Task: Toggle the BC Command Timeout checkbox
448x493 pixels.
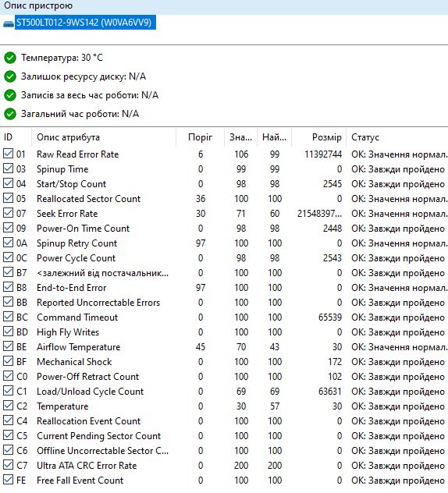Action: point(8,317)
